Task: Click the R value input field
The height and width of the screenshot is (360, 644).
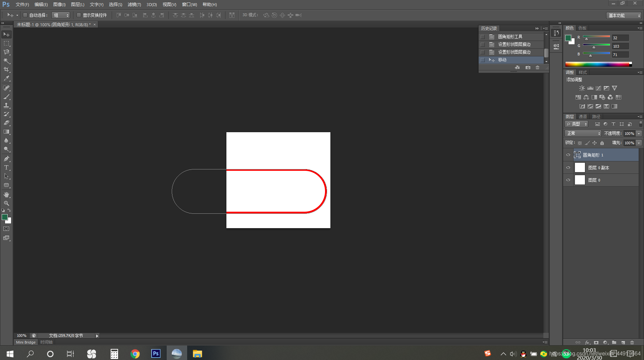Action: pyautogui.click(x=620, y=38)
